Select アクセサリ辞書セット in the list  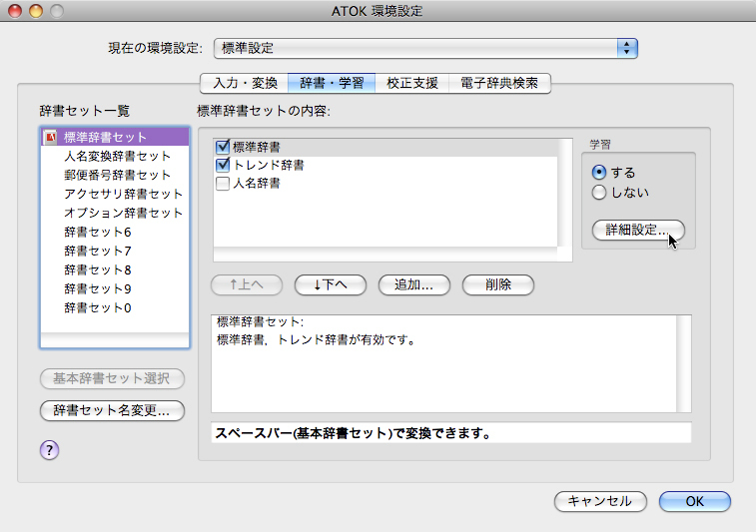115,194
